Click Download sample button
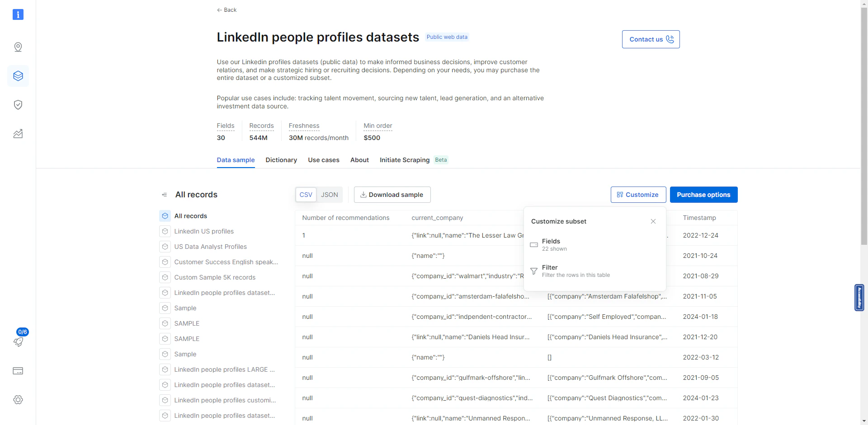 [x=392, y=195]
